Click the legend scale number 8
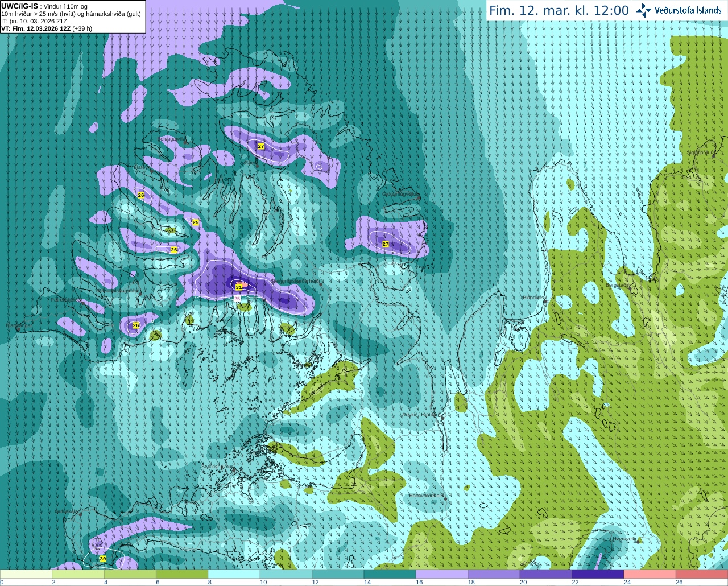Viewport: 728px width, 586px height. point(210,582)
